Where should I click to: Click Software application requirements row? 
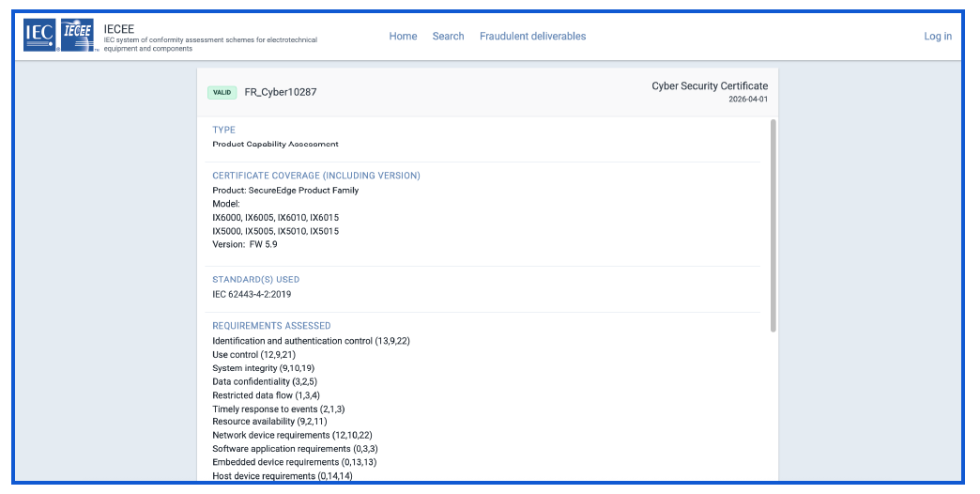click(295, 449)
